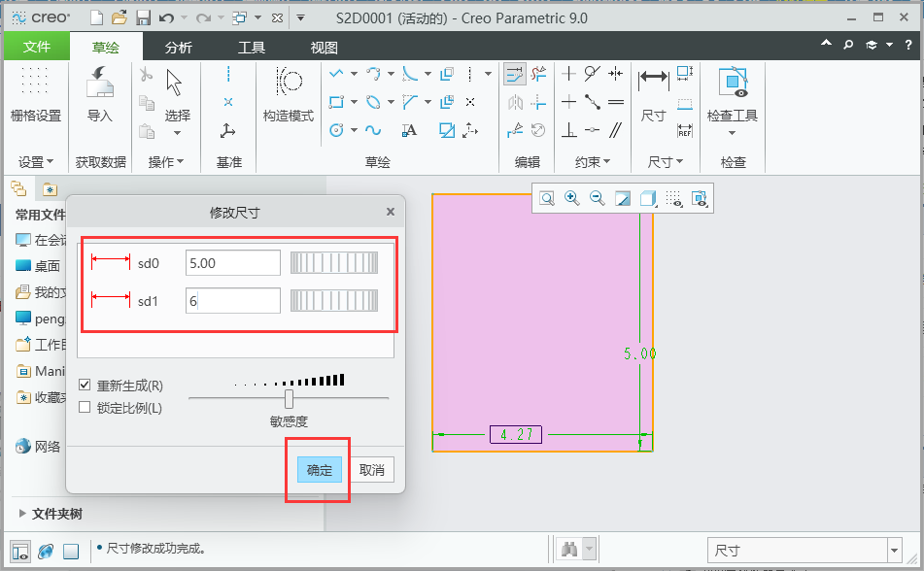This screenshot has width=924, height=571.
Task: Expand the Inspect Tools (检查工具) dropdown
Action: pyautogui.click(x=732, y=133)
